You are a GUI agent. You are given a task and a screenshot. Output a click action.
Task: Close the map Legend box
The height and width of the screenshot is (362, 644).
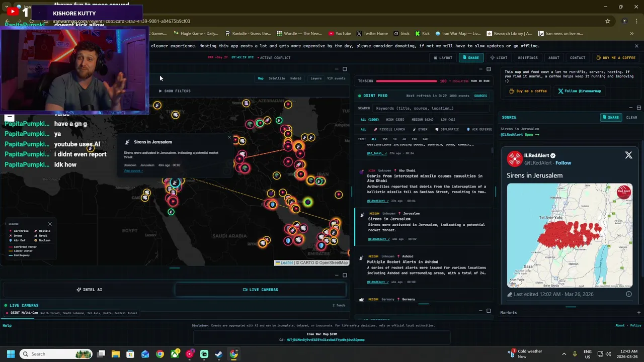pos(50,224)
